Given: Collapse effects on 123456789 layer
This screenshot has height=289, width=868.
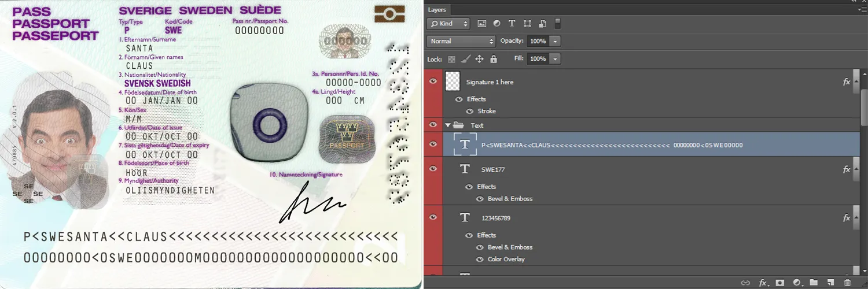Looking at the screenshot, I should 855,218.
